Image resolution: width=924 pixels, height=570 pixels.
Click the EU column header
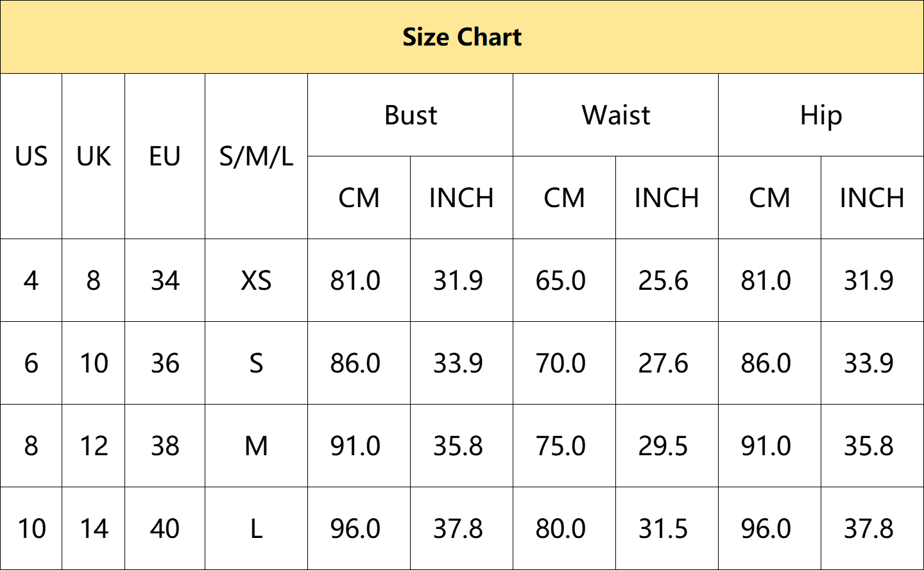point(165,156)
